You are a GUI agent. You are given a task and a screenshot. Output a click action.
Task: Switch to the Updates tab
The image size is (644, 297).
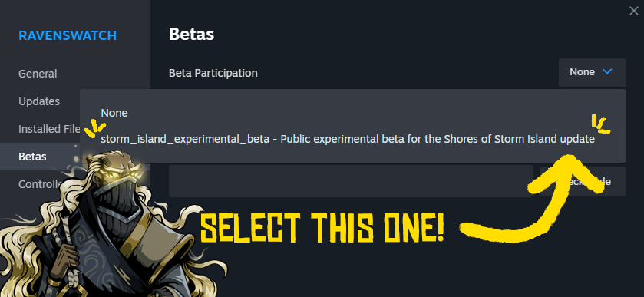[39, 101]
